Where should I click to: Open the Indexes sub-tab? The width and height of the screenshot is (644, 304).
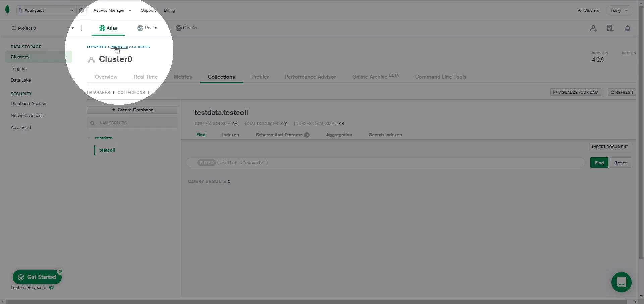[x=230, y=135]
